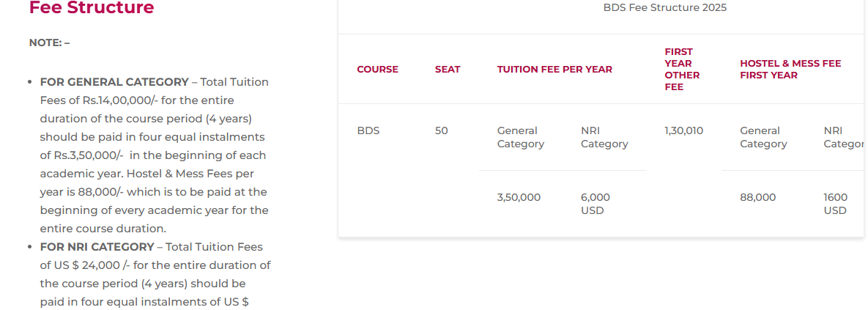868x310 pixels.
Task: Click the 88,000 hostel fee table value
Action: pos(757,197)
